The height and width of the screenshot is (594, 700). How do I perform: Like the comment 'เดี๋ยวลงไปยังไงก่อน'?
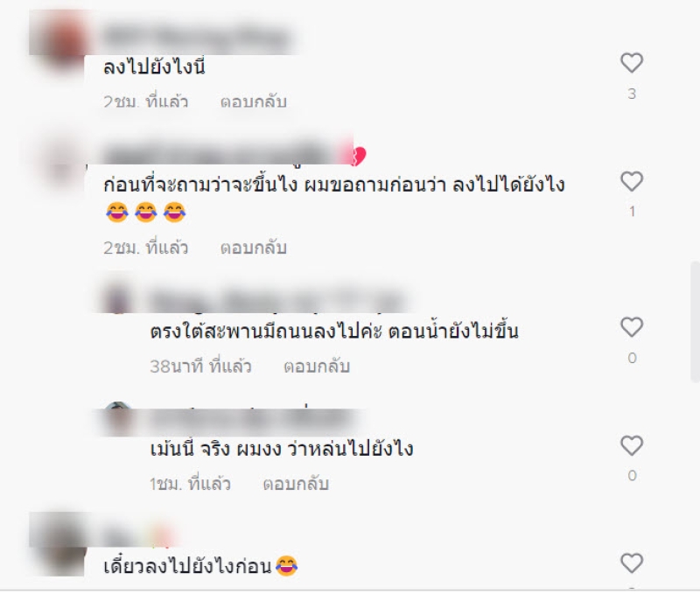point(632,563)
